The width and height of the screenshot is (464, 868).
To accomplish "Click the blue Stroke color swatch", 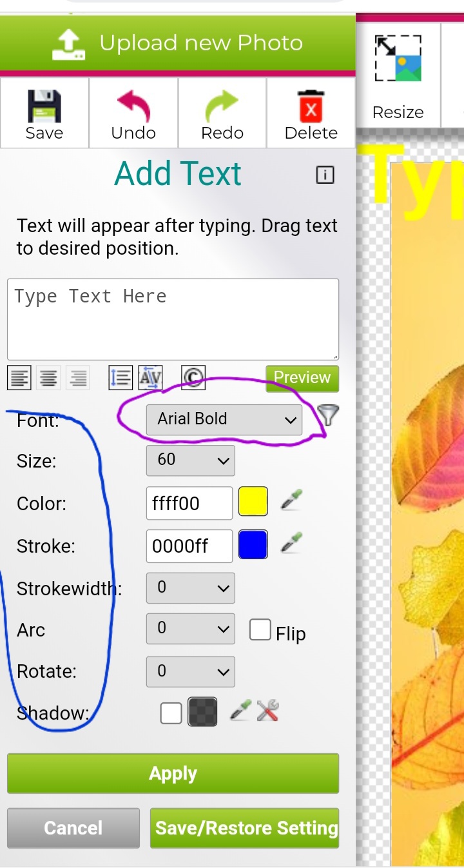I will click(253, 545).
